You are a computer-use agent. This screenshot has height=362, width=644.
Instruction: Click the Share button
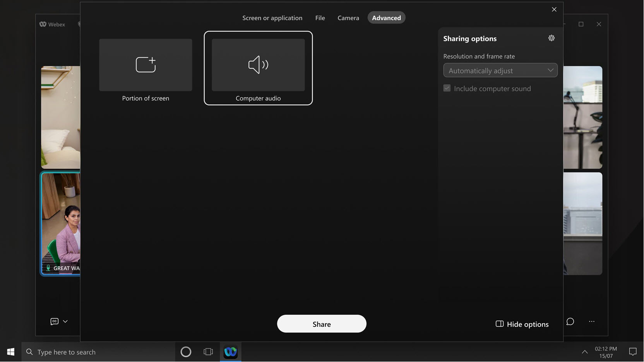coord(322,324)
